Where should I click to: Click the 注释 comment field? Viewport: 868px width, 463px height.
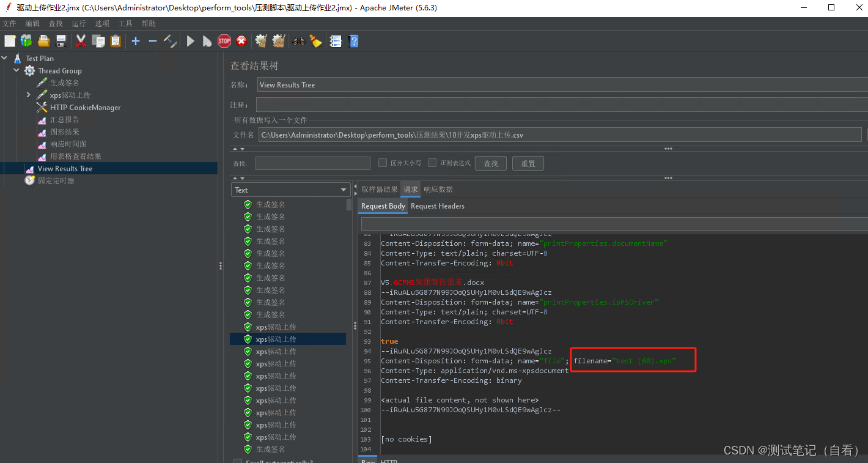point(562,105)
